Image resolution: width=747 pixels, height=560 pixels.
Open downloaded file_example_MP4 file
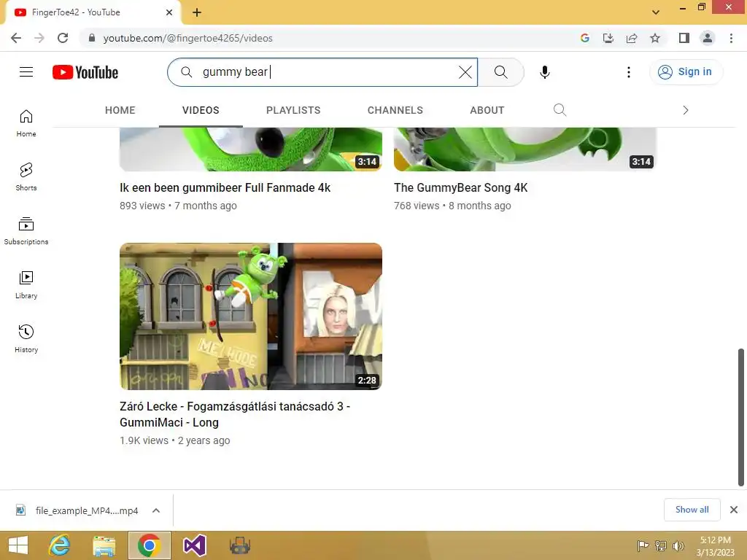point(77,510)
